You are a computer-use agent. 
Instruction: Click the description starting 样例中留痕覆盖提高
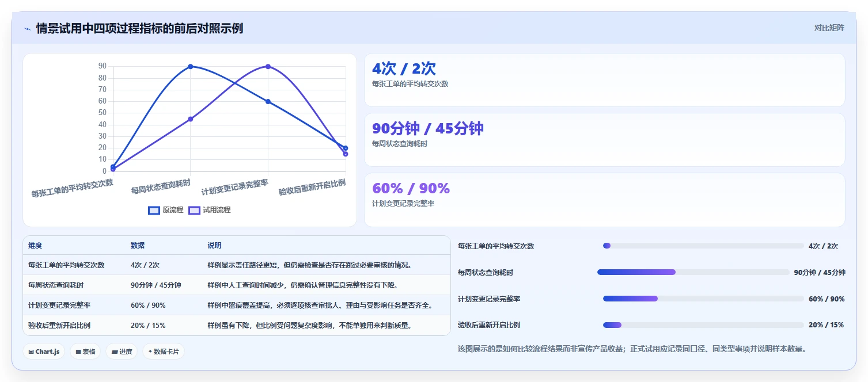[320, 305]
